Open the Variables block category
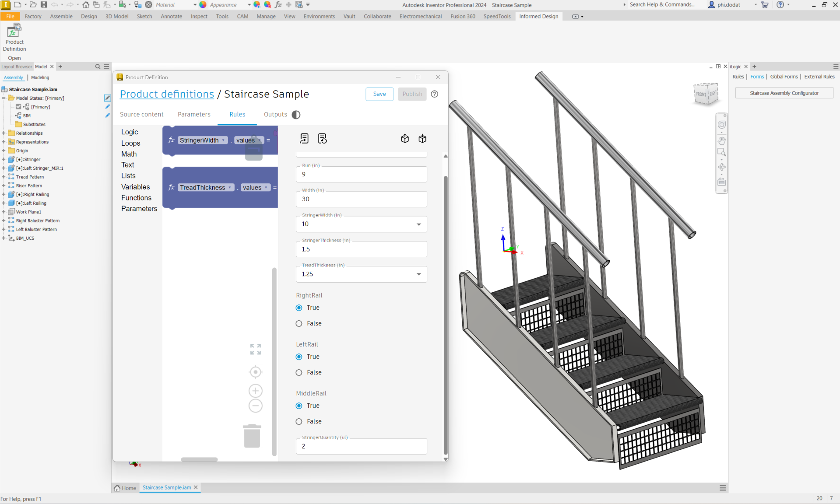840x504 pixels. pyautogui.click(x=135, y=187)
